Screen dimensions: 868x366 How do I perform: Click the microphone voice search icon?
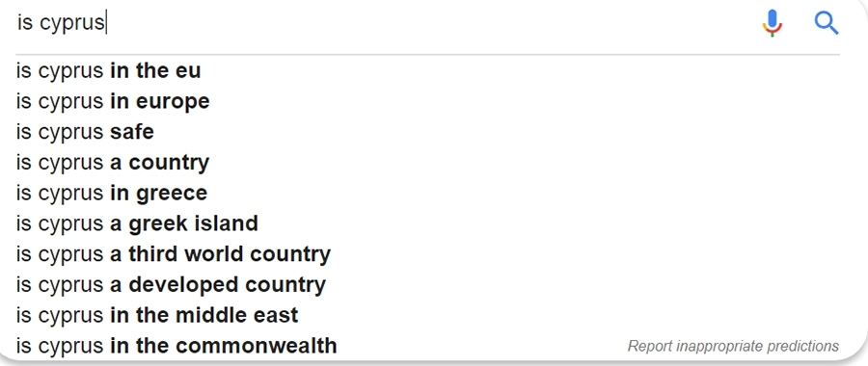pyautogui.click(x=773, y=23)
